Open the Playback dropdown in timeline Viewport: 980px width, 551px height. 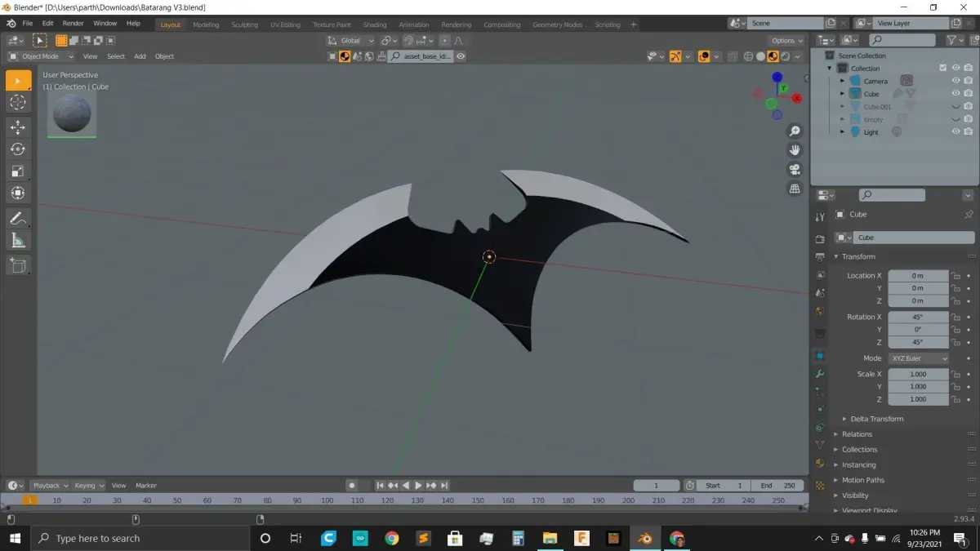51,486
